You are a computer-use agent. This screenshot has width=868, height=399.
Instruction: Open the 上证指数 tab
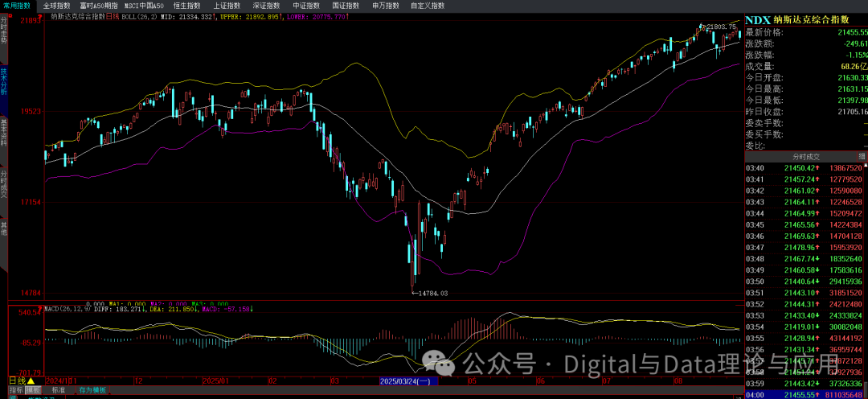pos(227,6)
